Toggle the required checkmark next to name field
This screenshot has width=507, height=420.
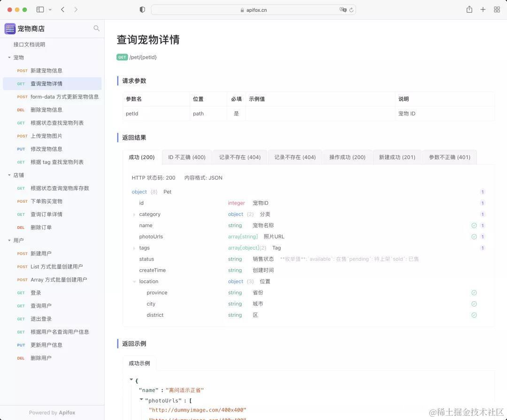474,225
